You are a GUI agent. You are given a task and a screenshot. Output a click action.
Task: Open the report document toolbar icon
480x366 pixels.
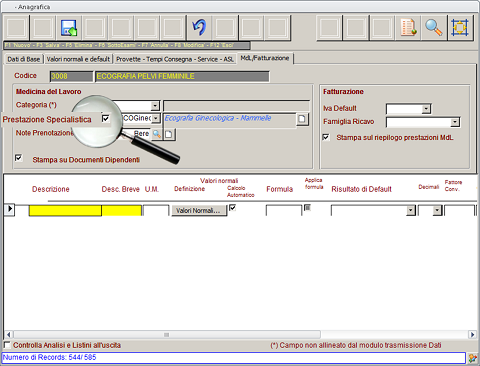point(408,28)
